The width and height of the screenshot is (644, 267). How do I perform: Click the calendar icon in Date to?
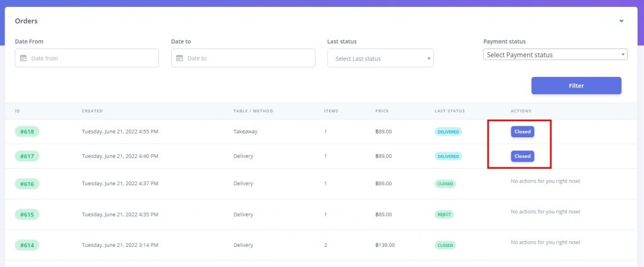pyautogui.click(x=179, y=58)
